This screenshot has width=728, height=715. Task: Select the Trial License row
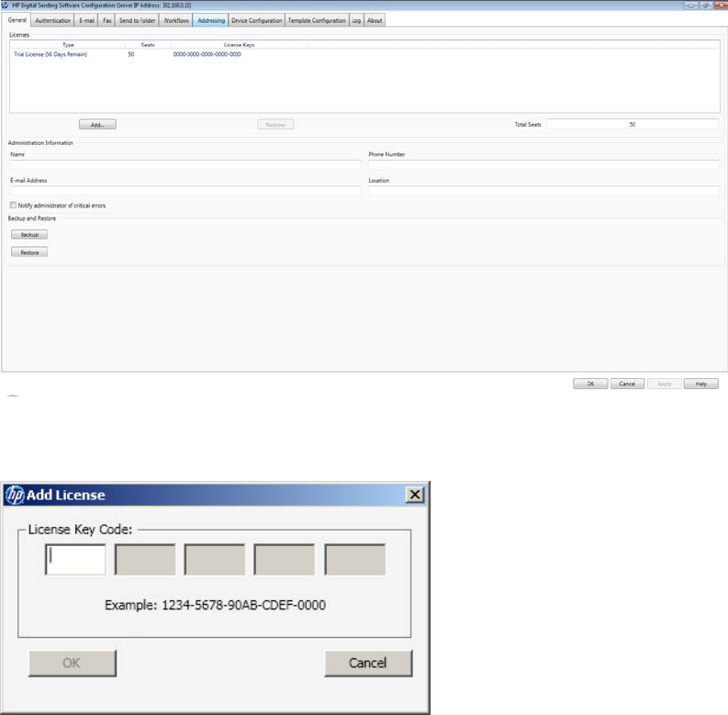pyautogui.click(x=364, y=54)
